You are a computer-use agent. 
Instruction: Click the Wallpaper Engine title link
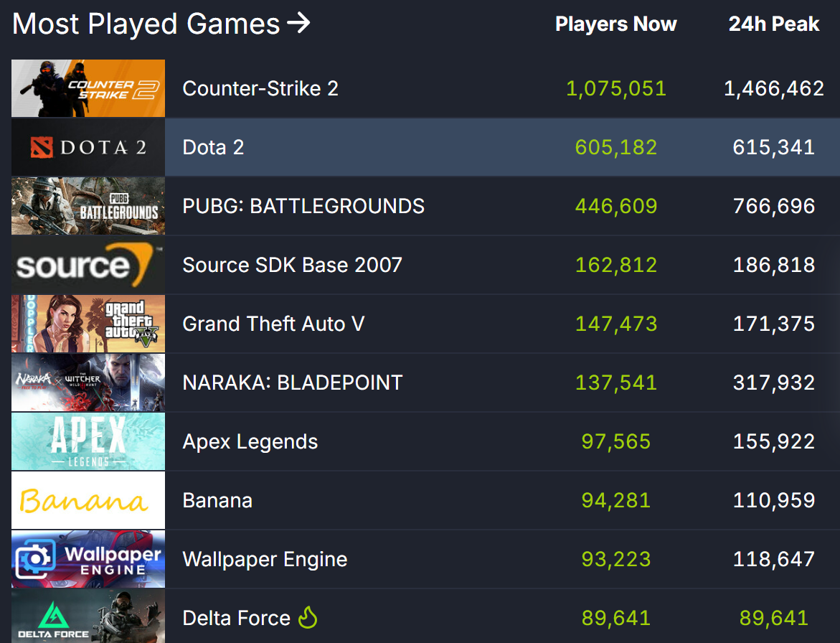click(265, 558)
